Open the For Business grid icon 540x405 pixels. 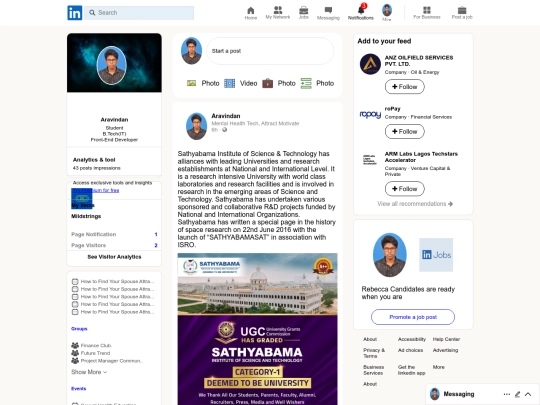coord(427,10)
